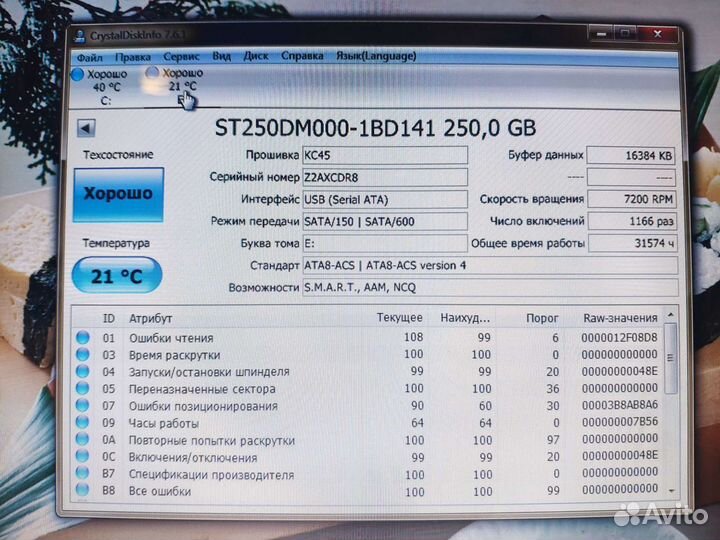
Task: Click status dot of attribute 0C Включения/отключения
Action: pos(83,456)
